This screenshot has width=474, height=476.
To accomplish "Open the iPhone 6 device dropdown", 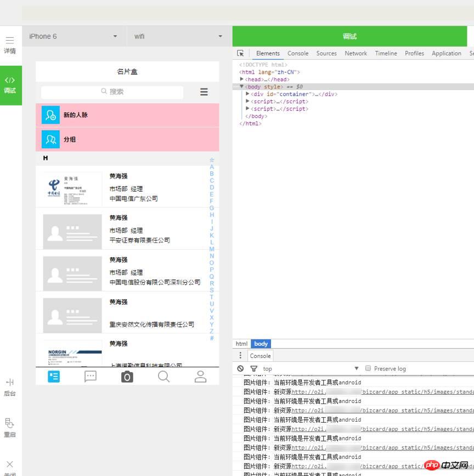I will coord(74,36).
